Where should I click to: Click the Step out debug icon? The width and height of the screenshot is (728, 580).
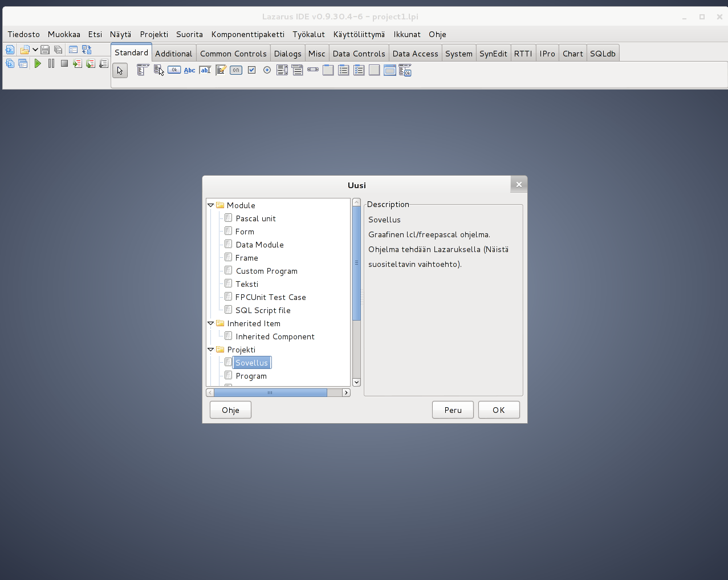tap(104, 63)
